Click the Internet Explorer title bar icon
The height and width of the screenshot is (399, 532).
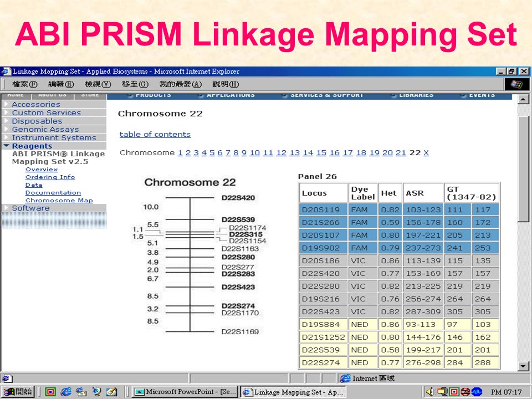(x=6, y=71)
